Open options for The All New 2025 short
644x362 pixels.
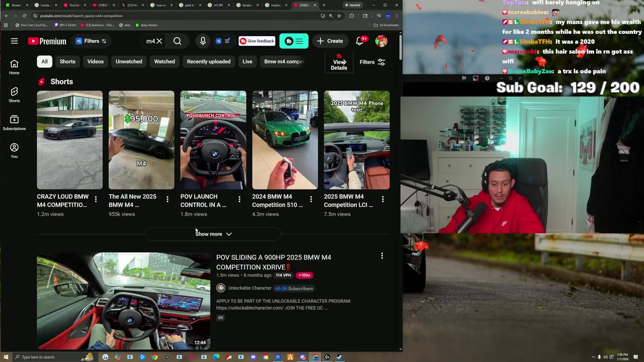[x=168, y=199]
